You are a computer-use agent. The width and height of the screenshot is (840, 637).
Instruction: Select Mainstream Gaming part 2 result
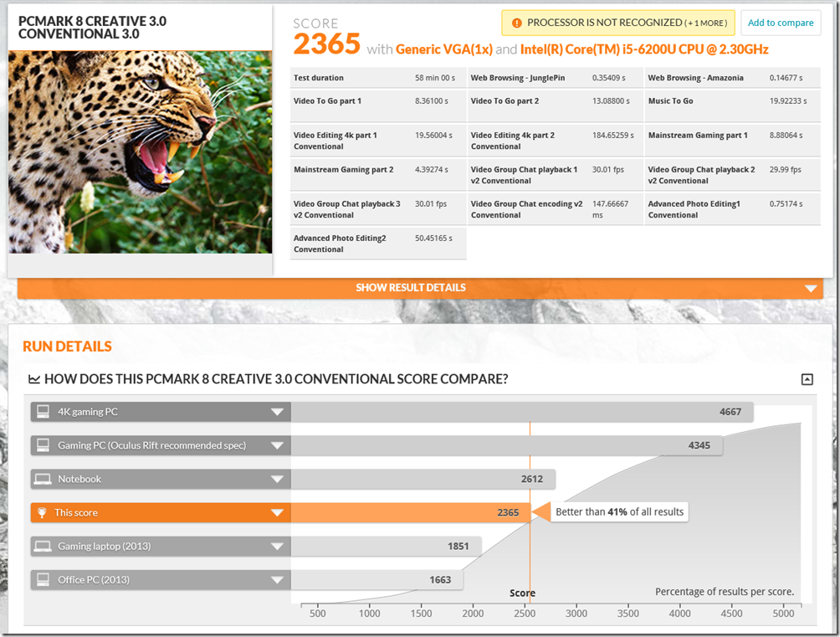(x=378, y=175)
